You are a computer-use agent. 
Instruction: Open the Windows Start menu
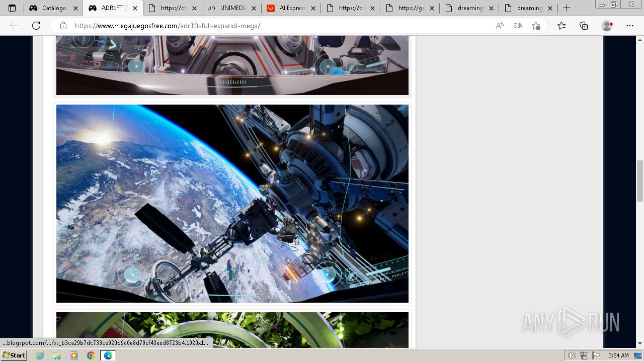click(x=14, y=355)
